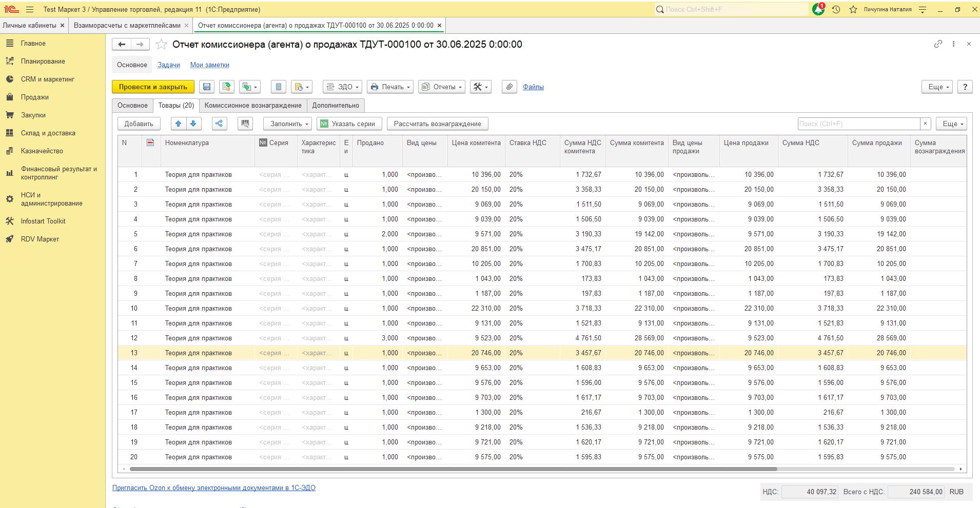The image size is (980, 508).
Task: Click the horizontal scrollbar under the table
Action: pyautogui.click(x=453, y=469)
